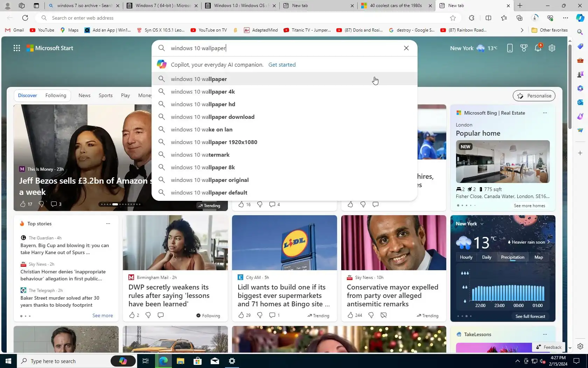Open Real Estate card options menu
Viewport: 588px width, 368px height.
pos(545,113)
